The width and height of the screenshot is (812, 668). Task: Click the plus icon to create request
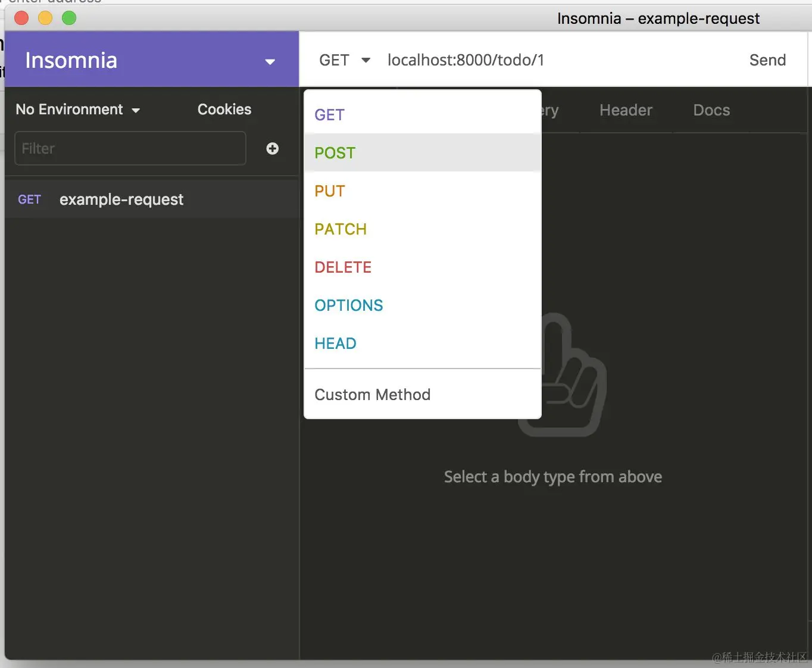pyautogui.click(x=273, y=148)
